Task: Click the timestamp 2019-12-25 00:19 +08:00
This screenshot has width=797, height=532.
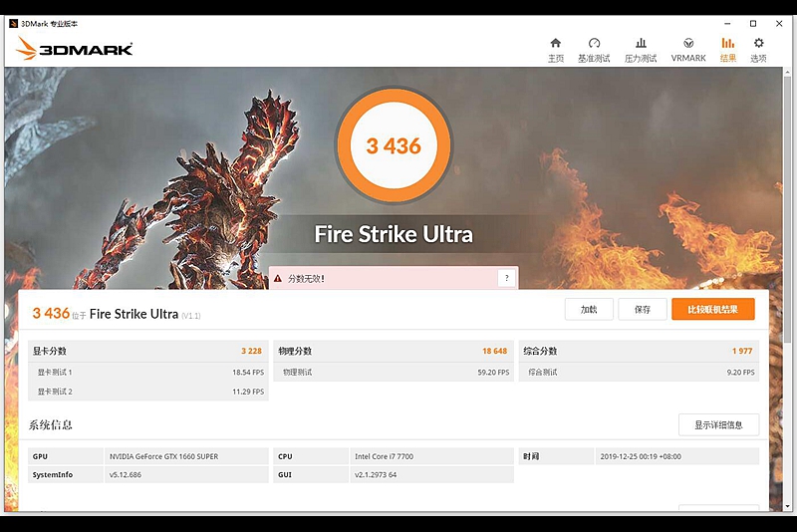Action: point(641,456)
